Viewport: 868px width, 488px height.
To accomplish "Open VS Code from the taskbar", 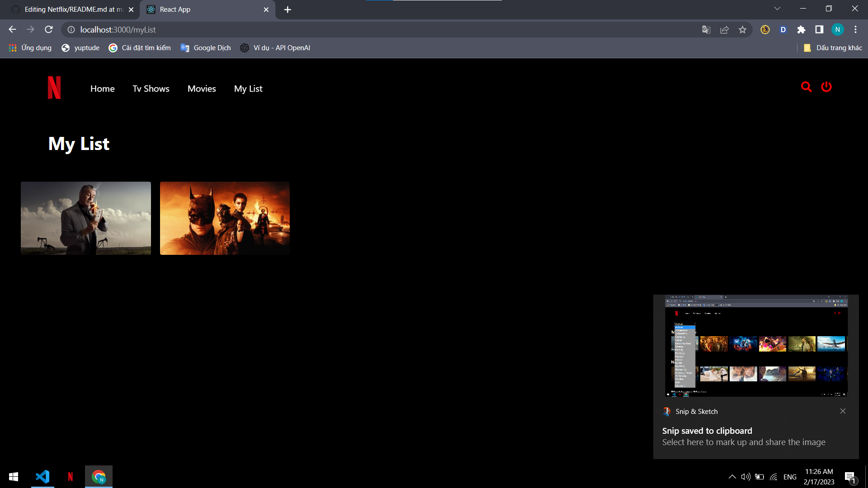I will click(x=42, y=476).
